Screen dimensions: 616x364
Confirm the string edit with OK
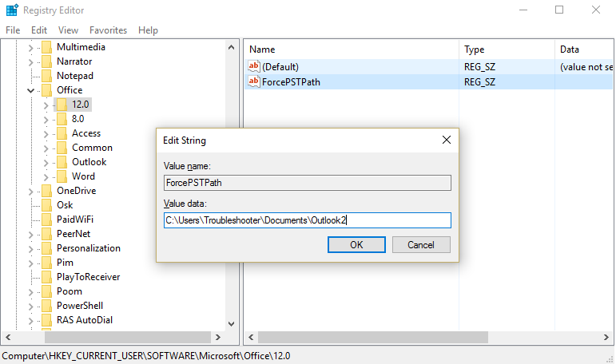[356, 244]
